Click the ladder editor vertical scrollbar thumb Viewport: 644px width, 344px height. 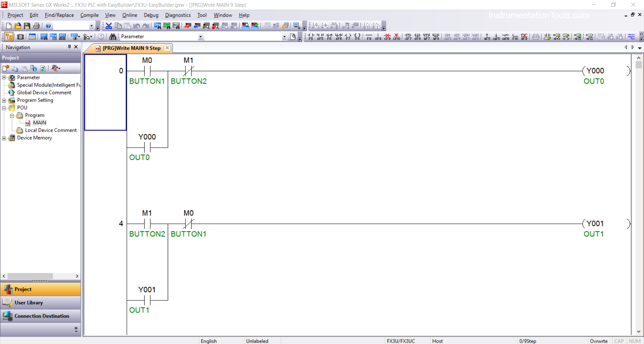click(639, 65)
